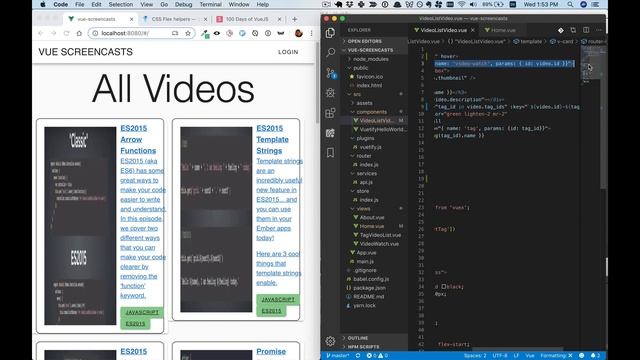
Task: Open a new browser tab with plus icon
Action: 294,19
